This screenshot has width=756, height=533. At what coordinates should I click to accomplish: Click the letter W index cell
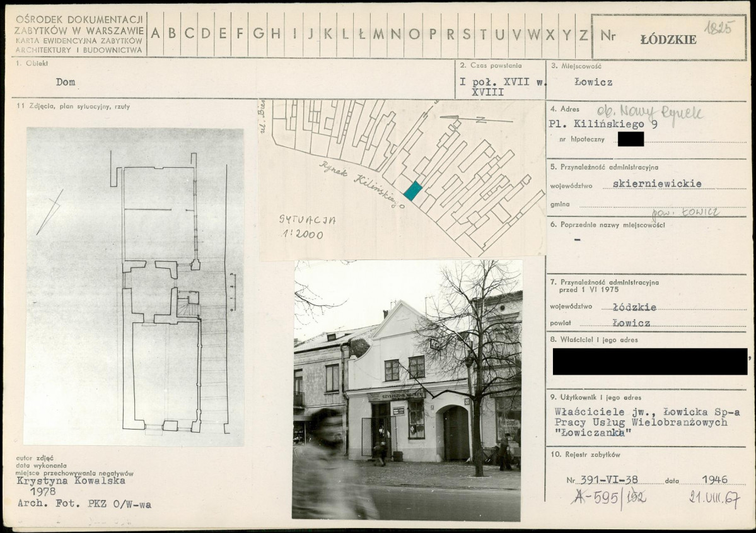point(533,34)
